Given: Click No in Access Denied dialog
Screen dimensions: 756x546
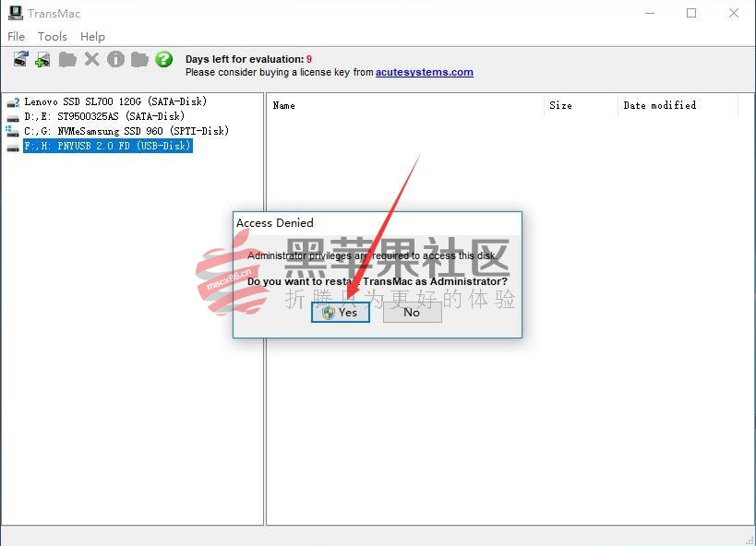Looking at the screenshot, I should (x=413, y=313).
